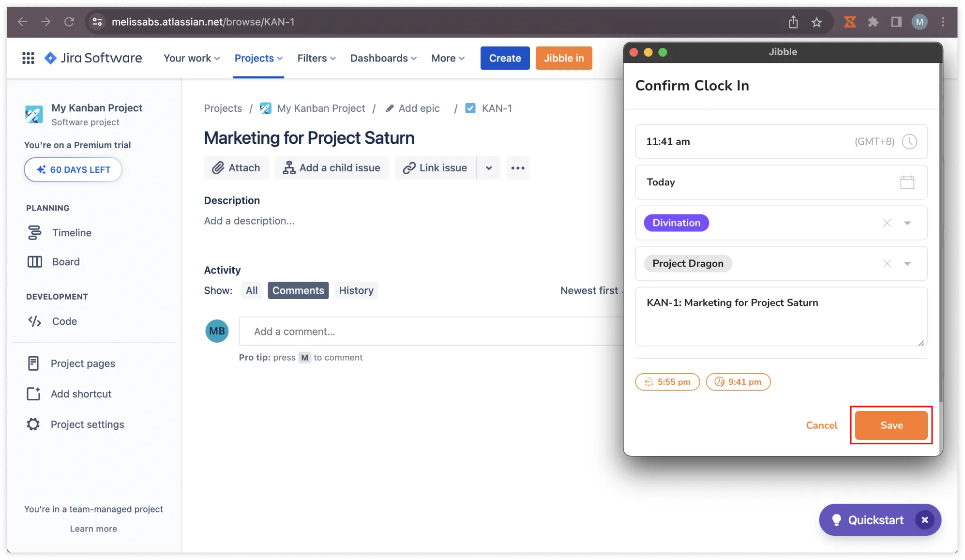Open the Filters menu
Screen dimensions: 965x560
pos(316,58)
